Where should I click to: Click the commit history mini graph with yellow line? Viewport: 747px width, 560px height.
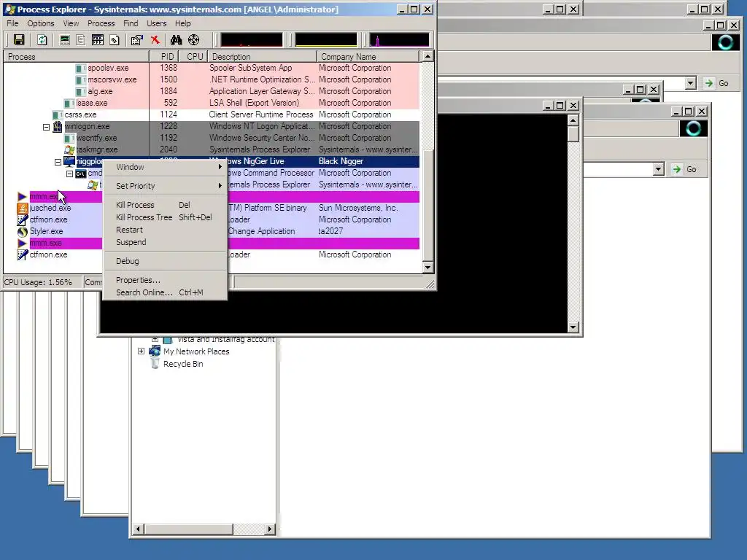(326, 40)
